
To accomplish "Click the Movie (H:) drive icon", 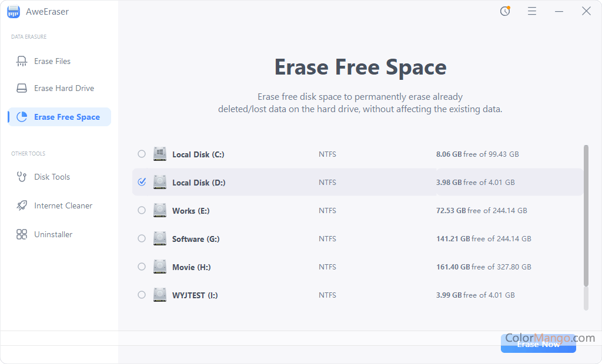I will (160, 267).
